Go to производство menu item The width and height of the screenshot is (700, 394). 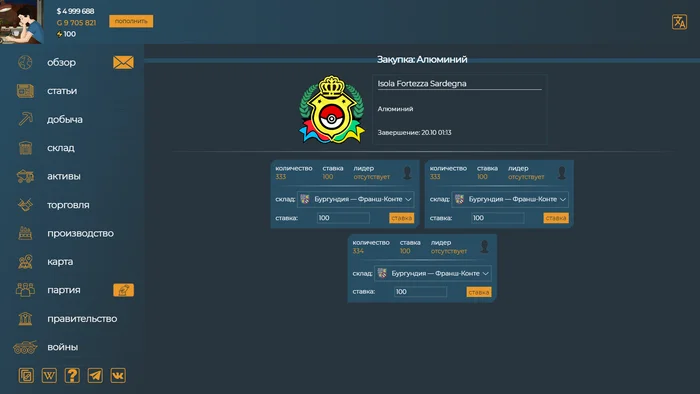(x=80, y=233)
